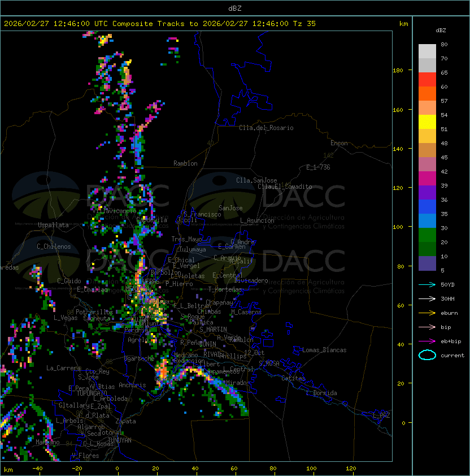Click the 'current' legend label
This screenshot has width=470, height=476.
(452, 356)
